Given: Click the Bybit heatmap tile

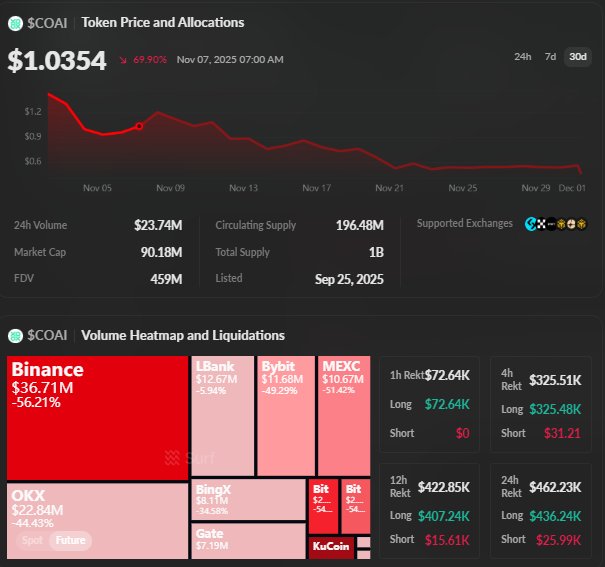Looking at the screenshot, I should point(286,414).
